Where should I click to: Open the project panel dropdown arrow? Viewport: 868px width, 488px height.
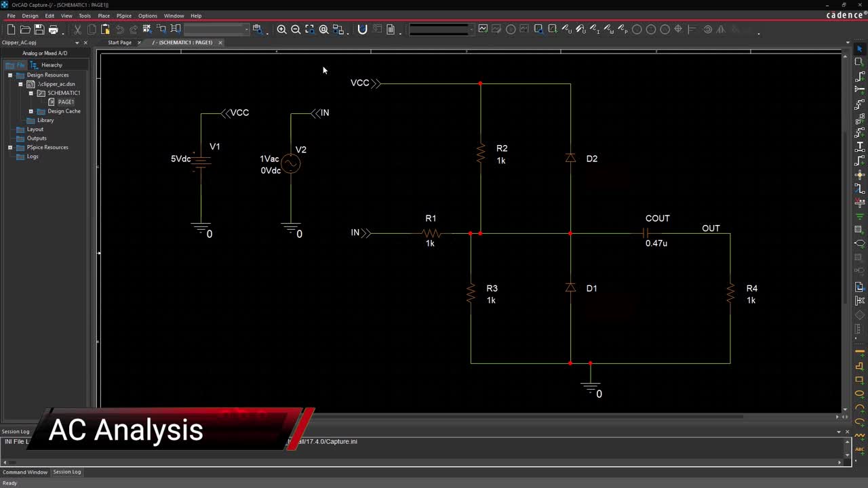pyautogui.click(x=77, y=43)
